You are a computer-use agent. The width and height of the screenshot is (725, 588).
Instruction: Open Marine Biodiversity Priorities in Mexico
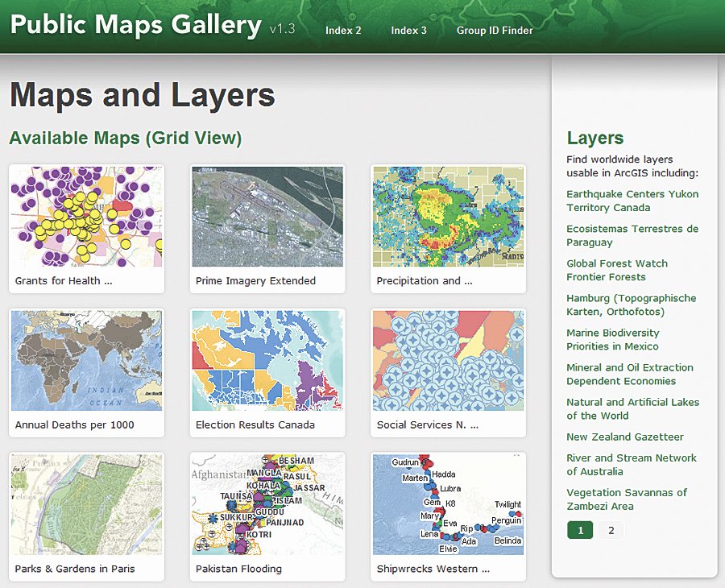pyautogui.click(x=613, y=339)
